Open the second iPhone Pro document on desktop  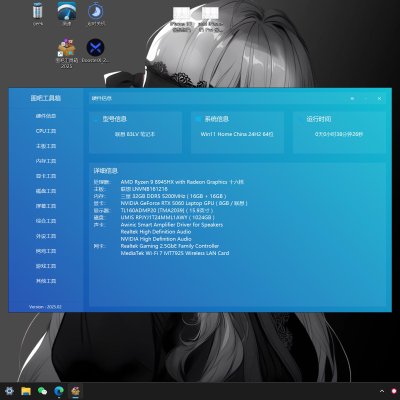(210, 19)
